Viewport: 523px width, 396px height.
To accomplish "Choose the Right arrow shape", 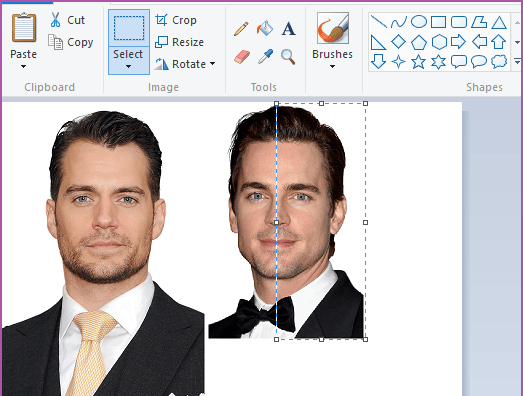I will pyautogui.click(x=458, y=42).
